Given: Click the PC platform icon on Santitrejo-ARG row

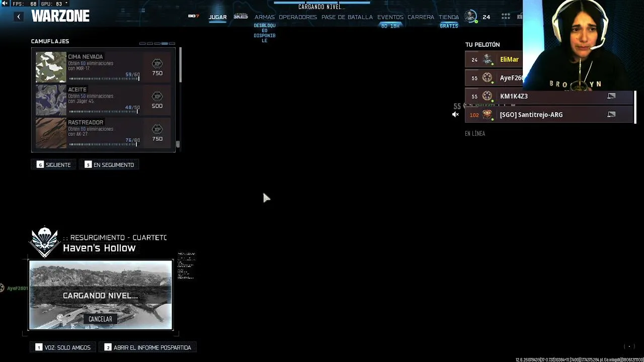Looking at the screenshot, I should click(x=611, y=115).
